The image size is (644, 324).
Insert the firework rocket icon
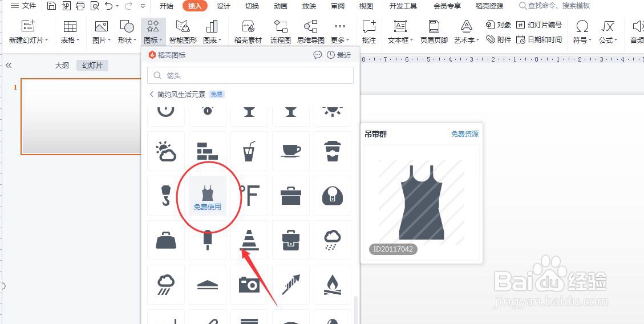coord(291,284)
